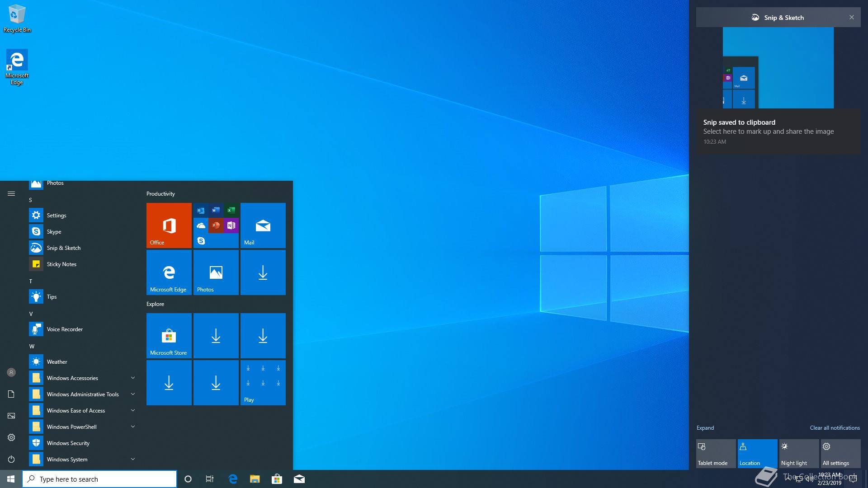
Task: Open Settings gear in the Start rail
Action: pos(11,437)
